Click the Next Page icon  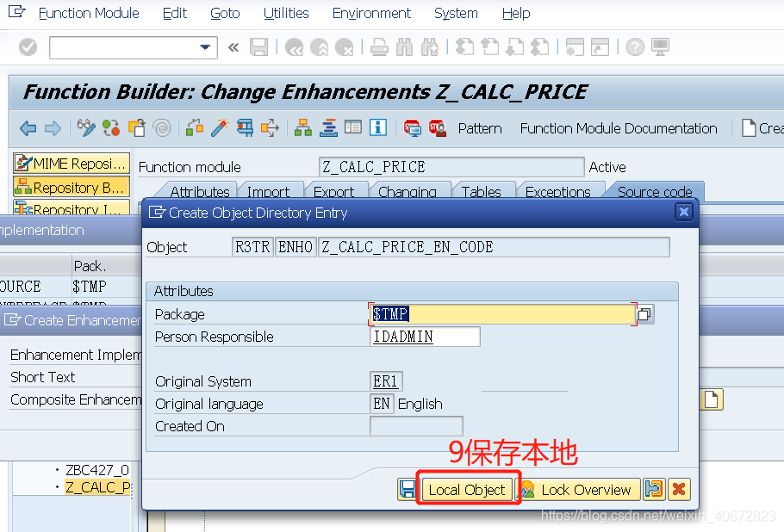[x=514, y=47]
